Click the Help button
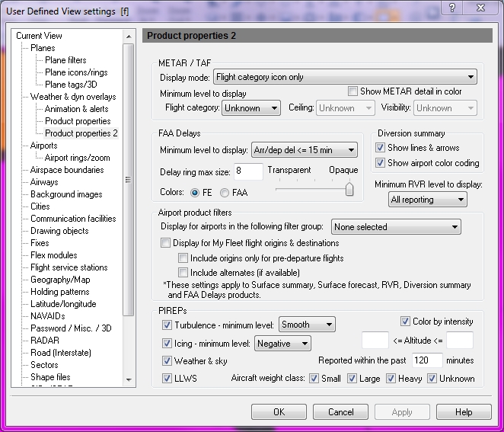The width and height of the screenshot is (504, 432). [x=464, y=411]
